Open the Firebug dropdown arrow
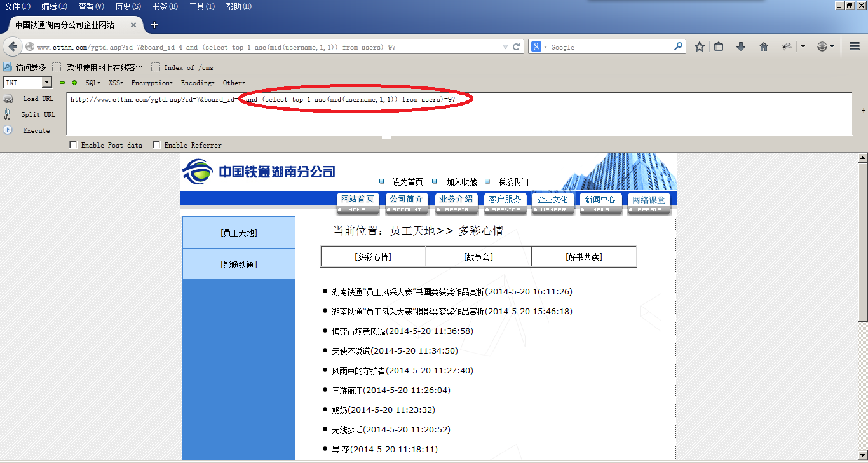 point(803,46)
